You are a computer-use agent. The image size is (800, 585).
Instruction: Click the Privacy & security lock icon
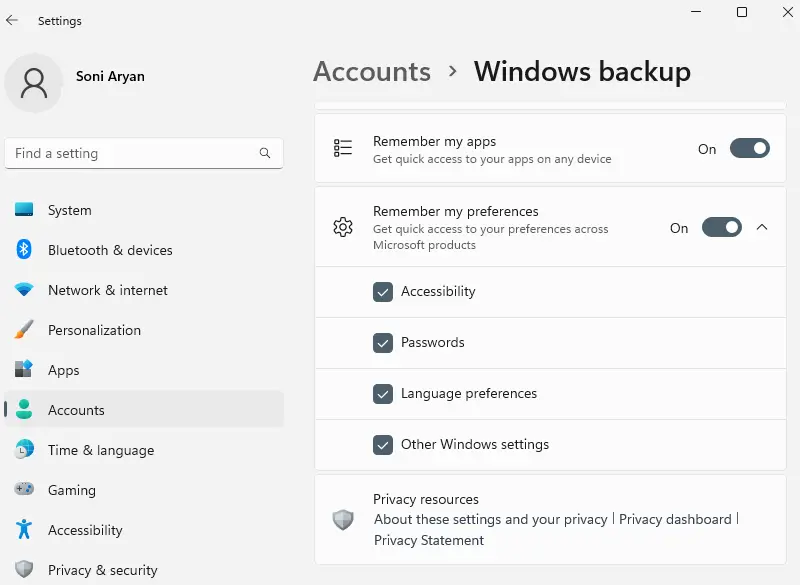point(22,570)
